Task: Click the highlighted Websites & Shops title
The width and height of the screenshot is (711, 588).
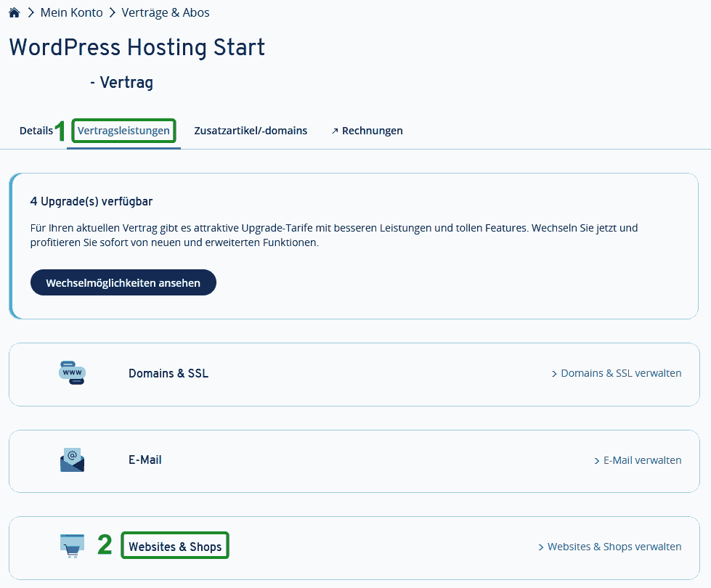Action: (175, 547)
